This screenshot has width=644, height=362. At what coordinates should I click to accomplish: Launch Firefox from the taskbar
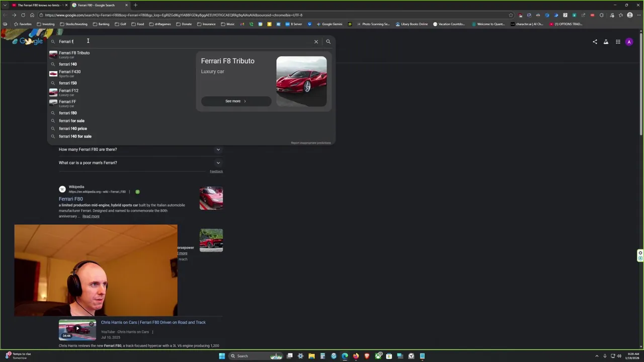[x=356, y=356]
